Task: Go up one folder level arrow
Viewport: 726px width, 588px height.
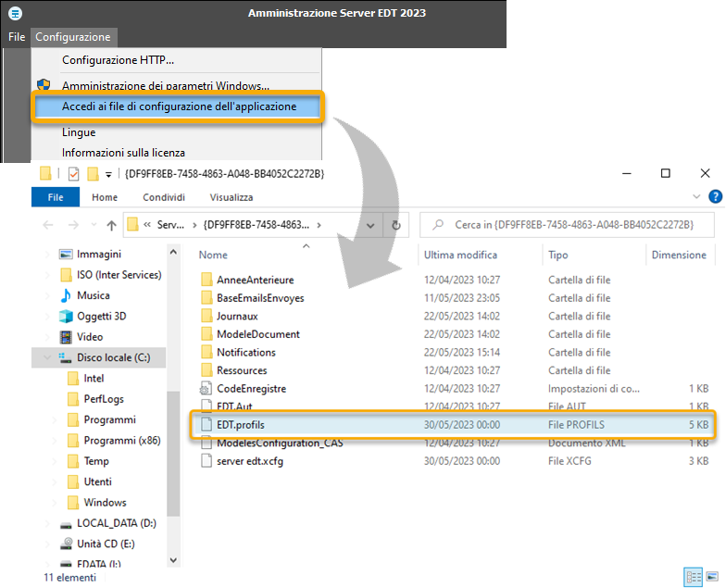Action: [111, 225]
